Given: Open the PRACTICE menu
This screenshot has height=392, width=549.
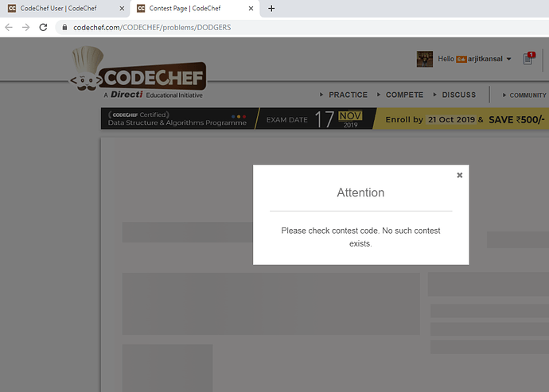Looking at the screenshot, I should (x=348, y=95).
